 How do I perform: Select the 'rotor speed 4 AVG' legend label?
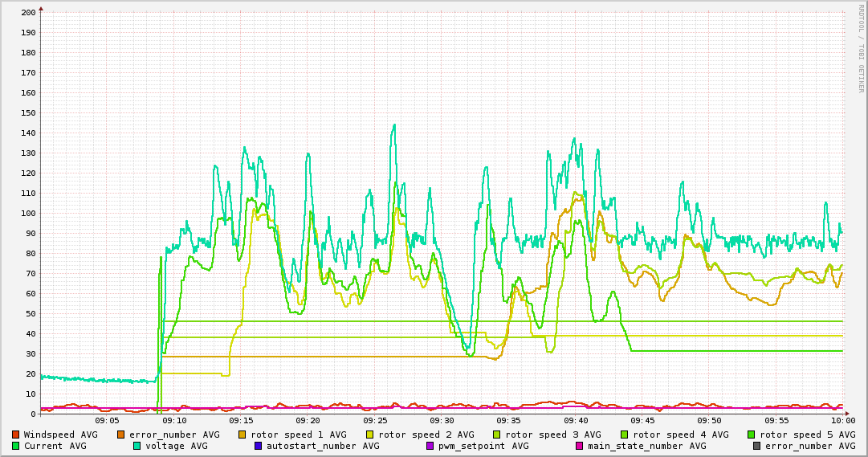681,435
